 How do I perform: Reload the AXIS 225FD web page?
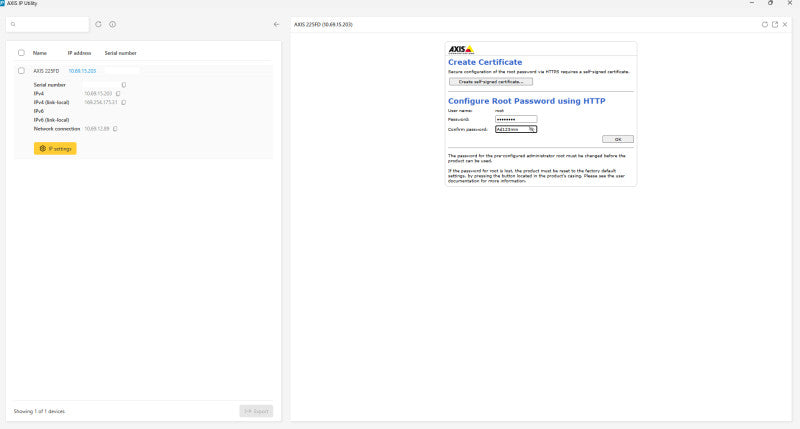pyautogui.click(x=764, y=24)
